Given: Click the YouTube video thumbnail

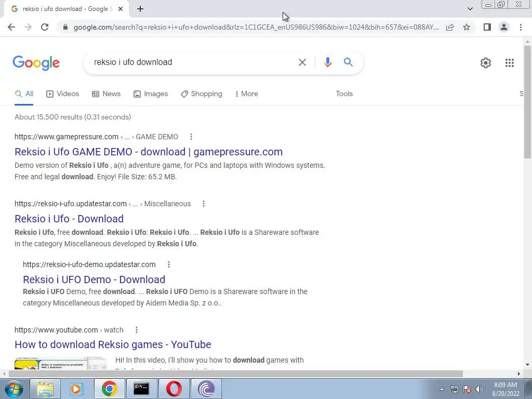Looking at the screenshot, I should 61,363.
